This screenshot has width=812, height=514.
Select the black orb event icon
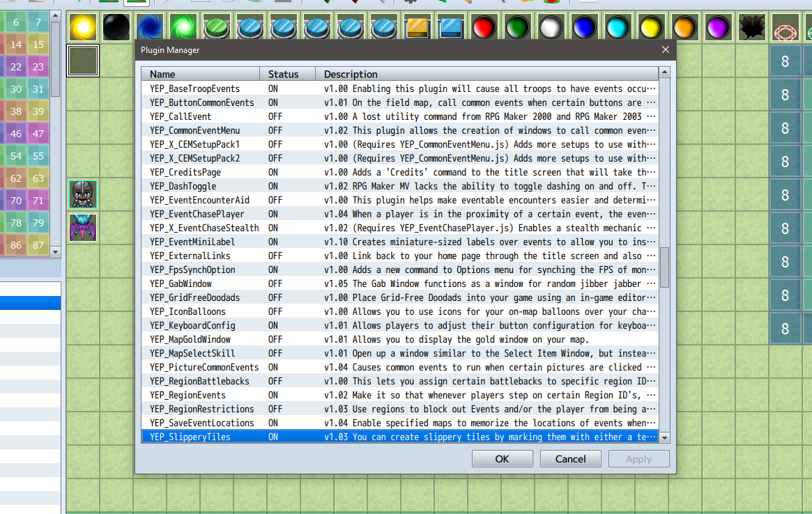[116, 27]
